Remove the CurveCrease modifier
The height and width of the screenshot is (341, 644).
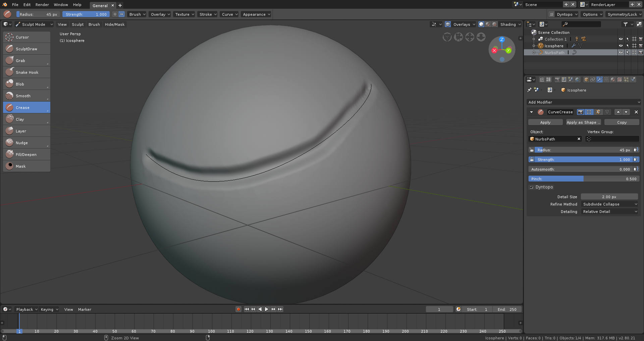636,112
